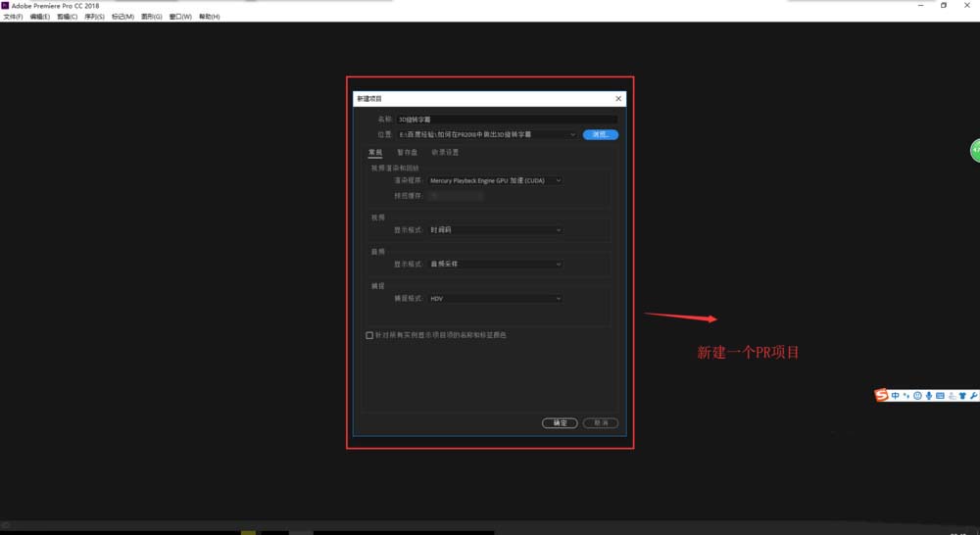Click the project name field 3D旋转字幕

coord(507,120)
